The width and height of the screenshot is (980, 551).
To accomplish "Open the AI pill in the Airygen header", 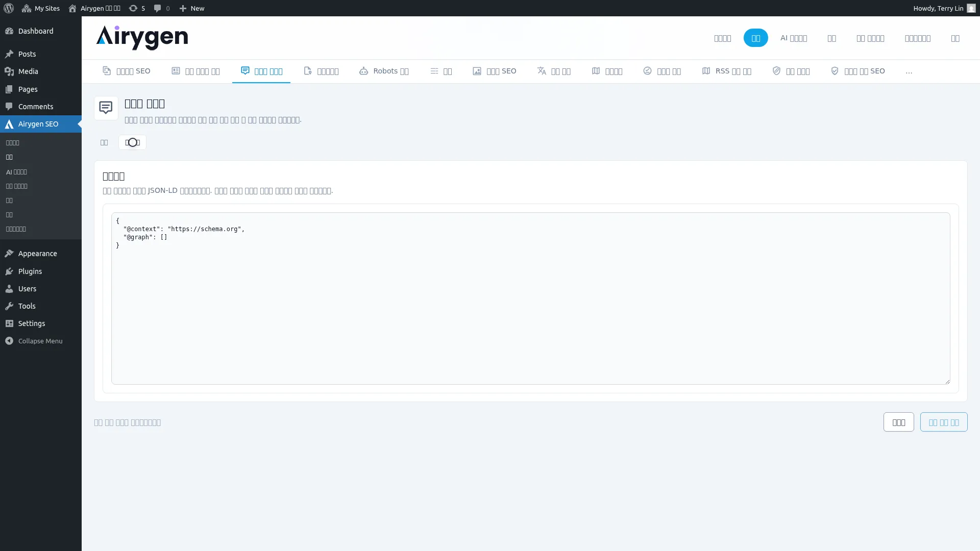I will click(x=794, y=38).
